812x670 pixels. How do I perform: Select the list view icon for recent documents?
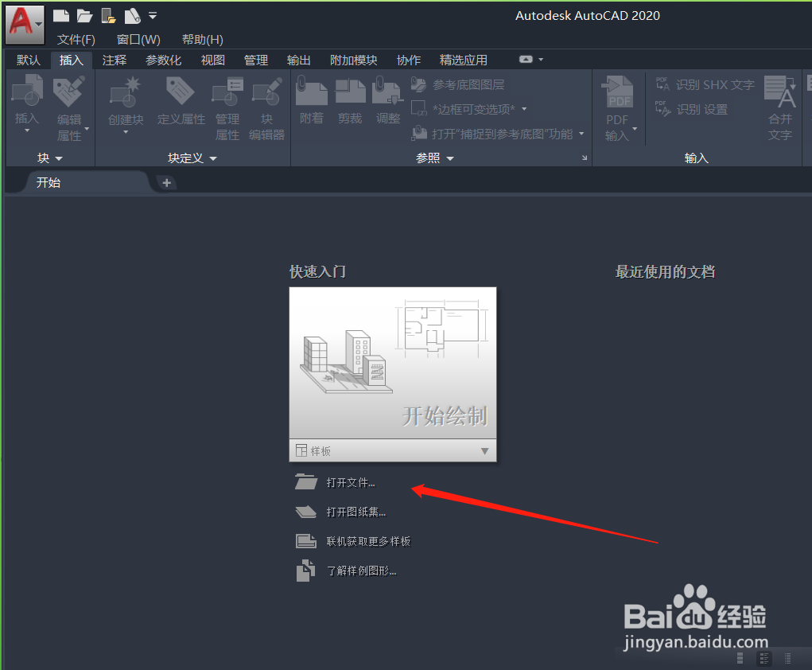pos(787,658)
